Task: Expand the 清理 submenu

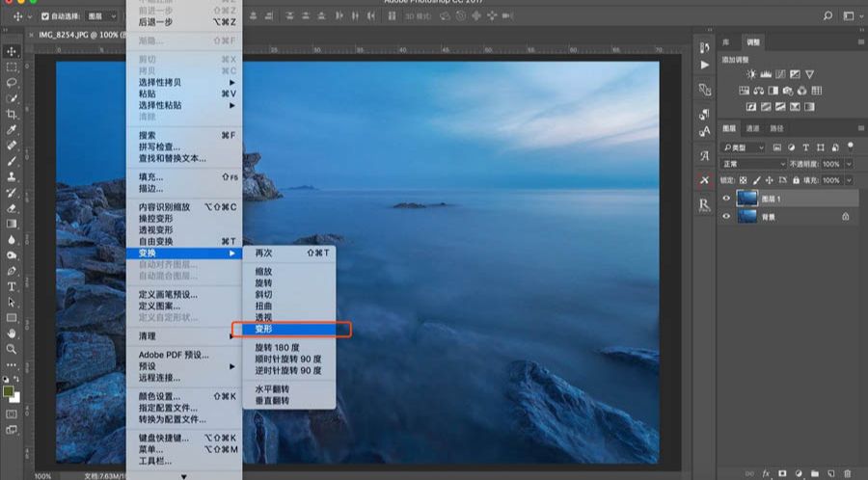Action: click(x=184, y=336)
